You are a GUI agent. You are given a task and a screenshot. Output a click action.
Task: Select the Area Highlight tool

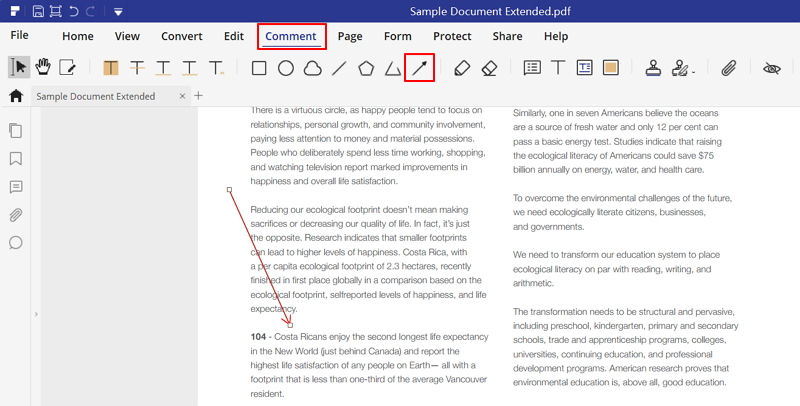(x=611, y=67)
